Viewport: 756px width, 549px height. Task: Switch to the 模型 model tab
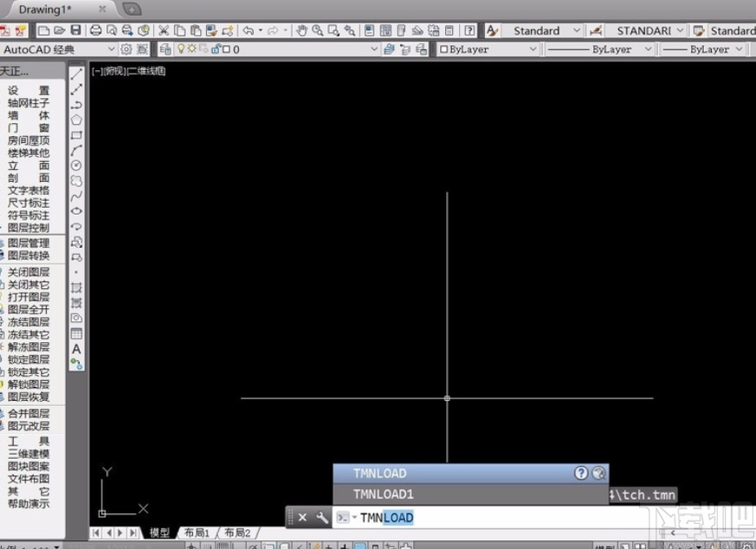pyautogui.click(x=159, y=533)
